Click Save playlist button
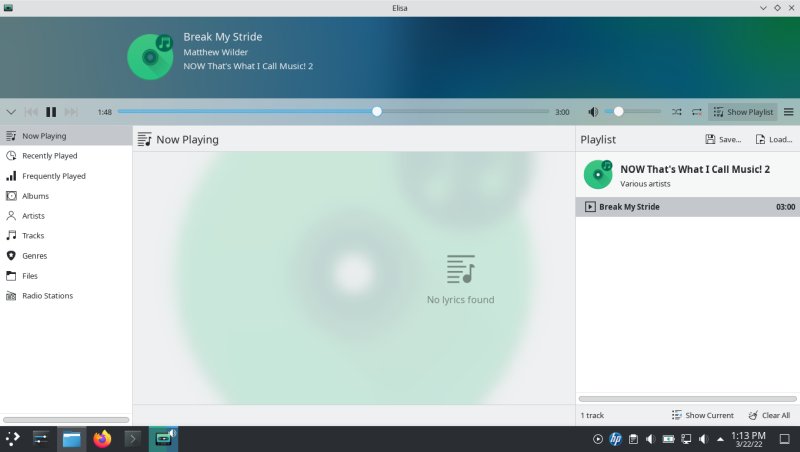The height and width of the screenshot is (452, 800). coord(723,140)
